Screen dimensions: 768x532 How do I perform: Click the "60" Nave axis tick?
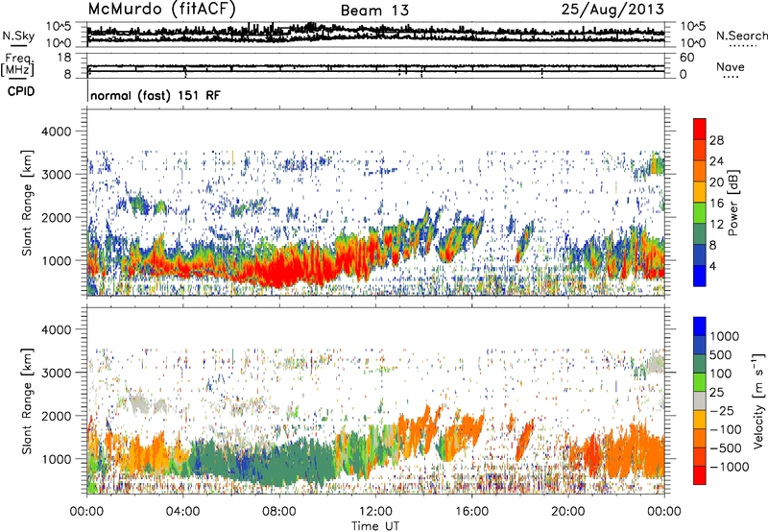[x=687, y=58]
